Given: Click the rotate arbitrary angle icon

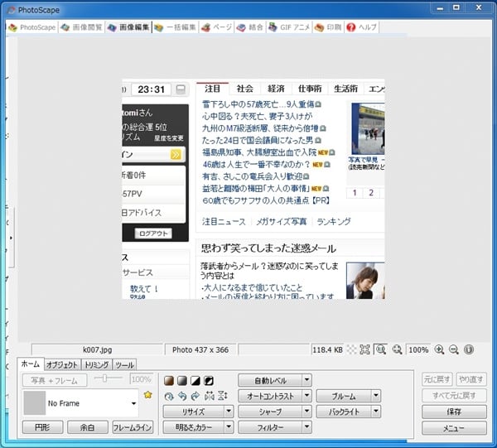Looking at the screenshot, I should click(168, 396).
